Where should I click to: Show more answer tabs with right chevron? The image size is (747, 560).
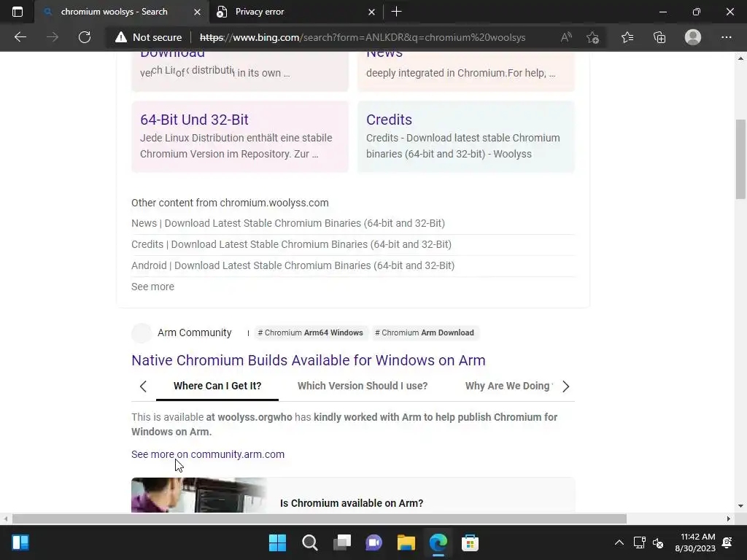click(565, 386)
